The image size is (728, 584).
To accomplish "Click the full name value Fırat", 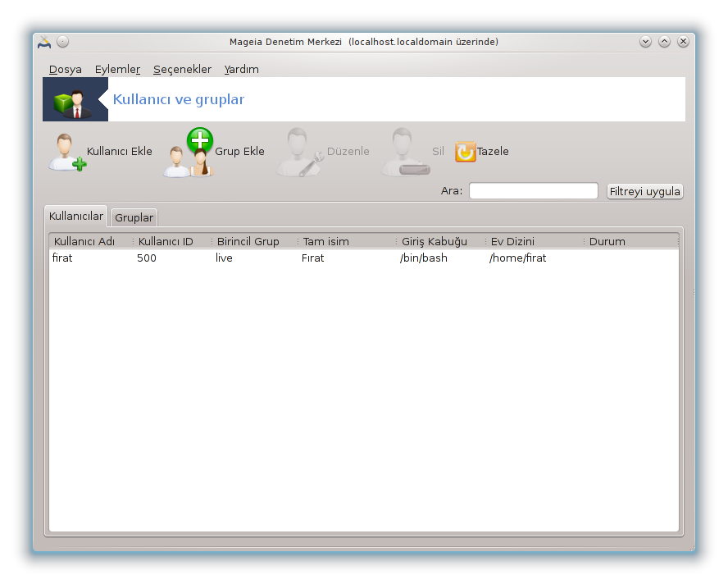I will tap(312, 258).
